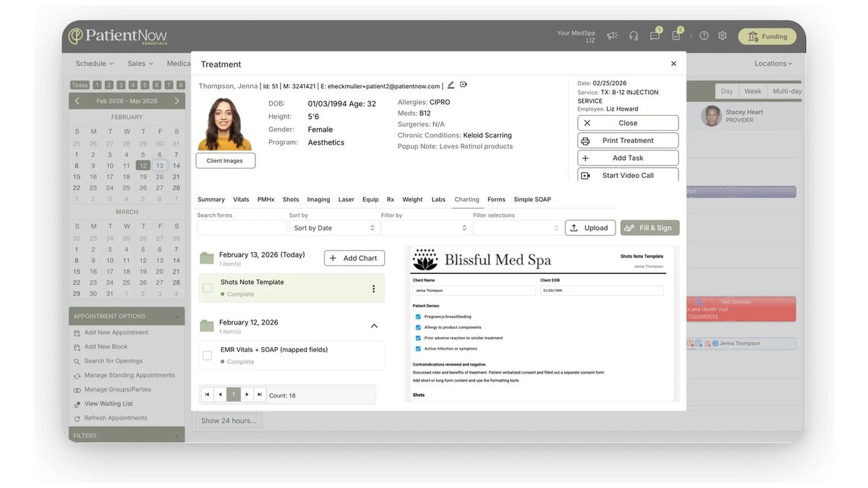868x488 pixels.
Task: Collapse the February 12, 2026 folder
Action: tap(374, 326)
